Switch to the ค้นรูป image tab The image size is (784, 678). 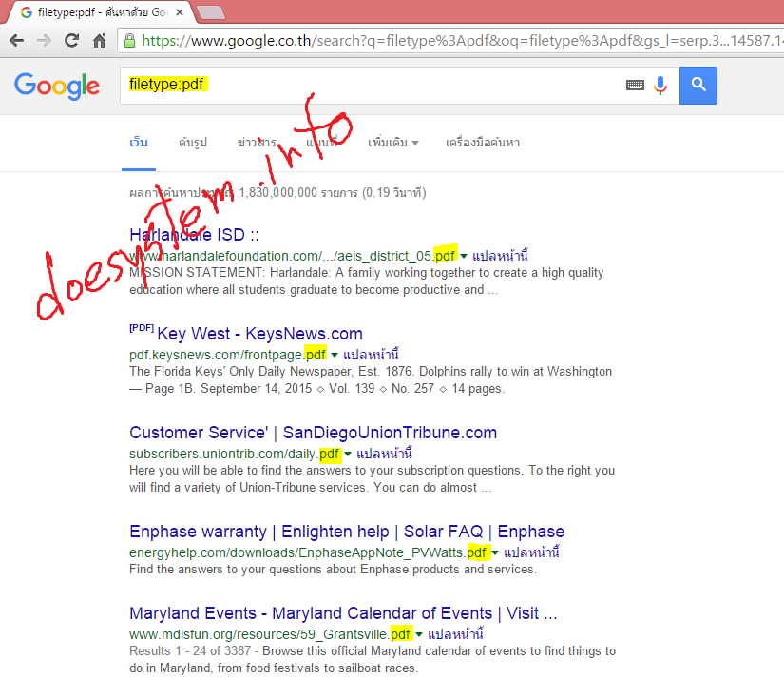(193, 143)
